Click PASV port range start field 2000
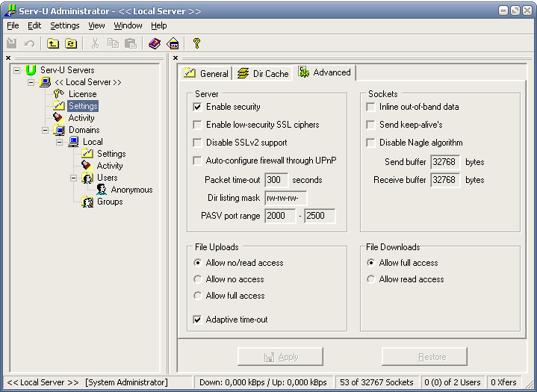 [x=280, y=216]
